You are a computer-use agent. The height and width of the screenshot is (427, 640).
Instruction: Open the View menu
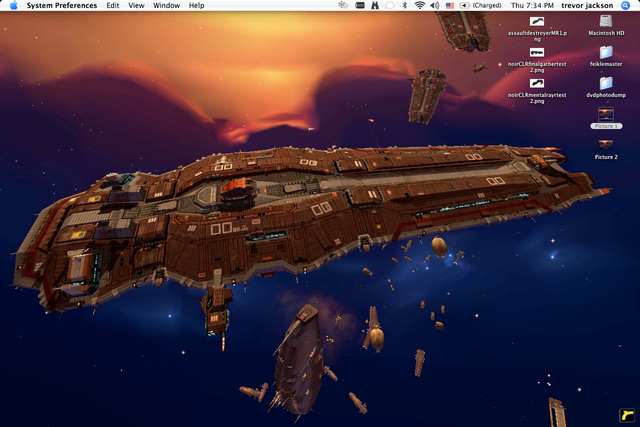tap(136, 5)
